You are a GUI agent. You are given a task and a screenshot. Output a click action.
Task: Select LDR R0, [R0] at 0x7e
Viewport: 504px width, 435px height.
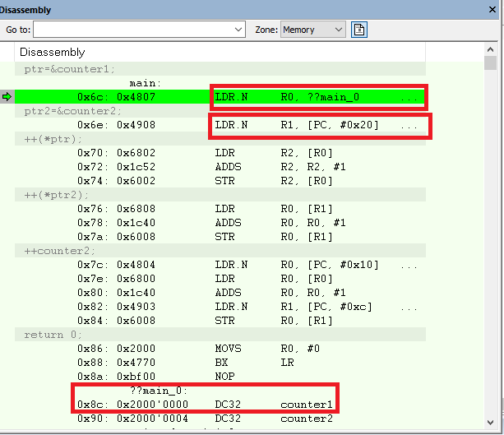coord(220,279)
